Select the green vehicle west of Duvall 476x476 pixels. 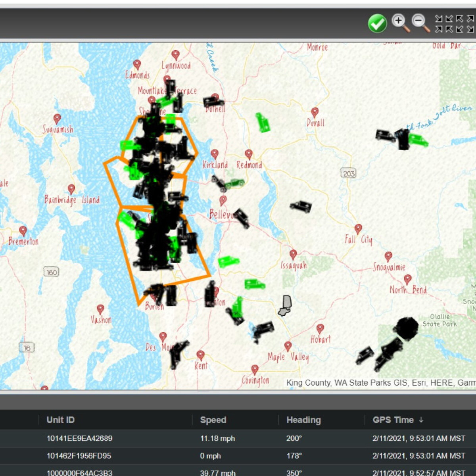point(262,122)
